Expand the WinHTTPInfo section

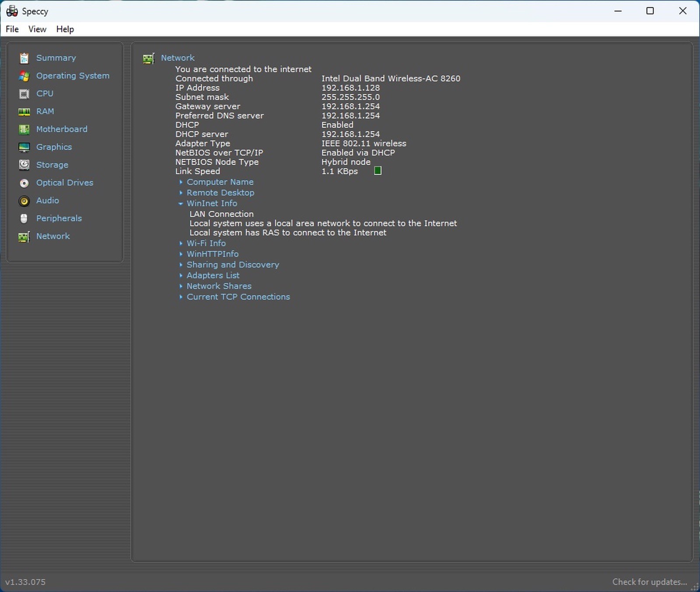(x=181, y=254)
